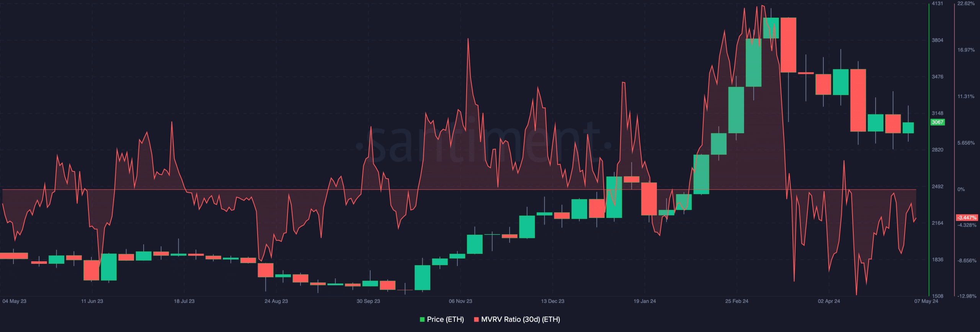Click the -4.328% MVRV axis value

pos(967,225)
